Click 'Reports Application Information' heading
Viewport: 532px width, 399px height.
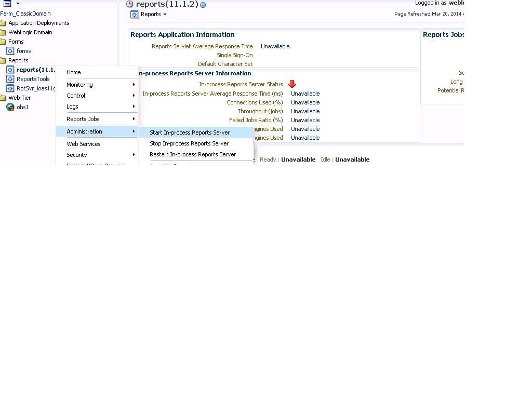[x=182, y=35]
